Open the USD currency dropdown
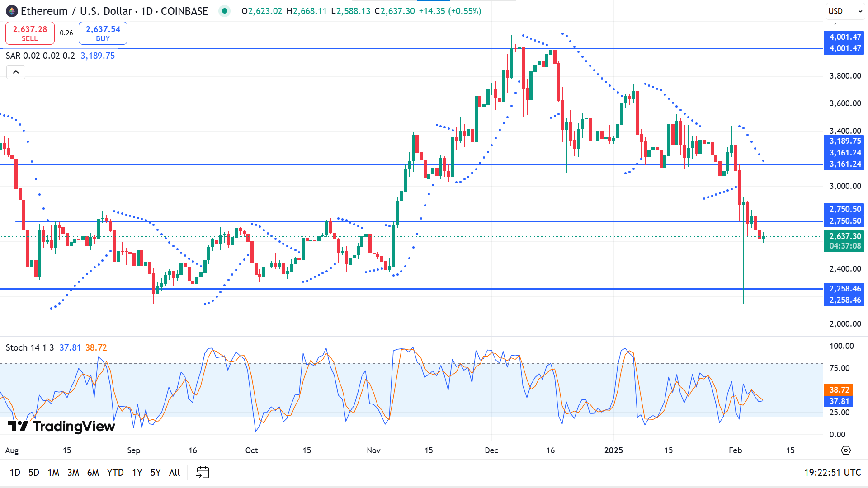The image size is (868, 488). click(845, 11)
